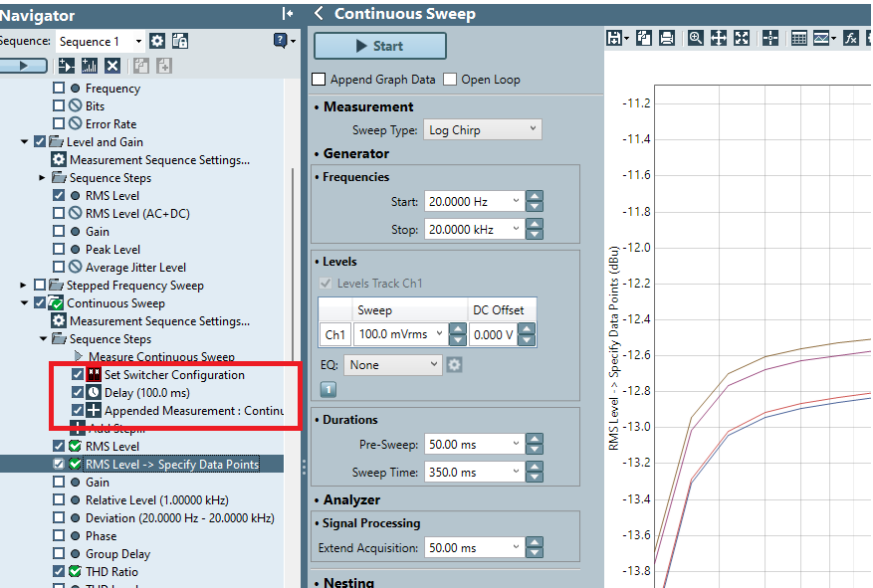Image resolution: width=873 pixels, height=588 pixels.
Task: Collapse the Navigator panel with the arrow icon
Action: point(288,13)
